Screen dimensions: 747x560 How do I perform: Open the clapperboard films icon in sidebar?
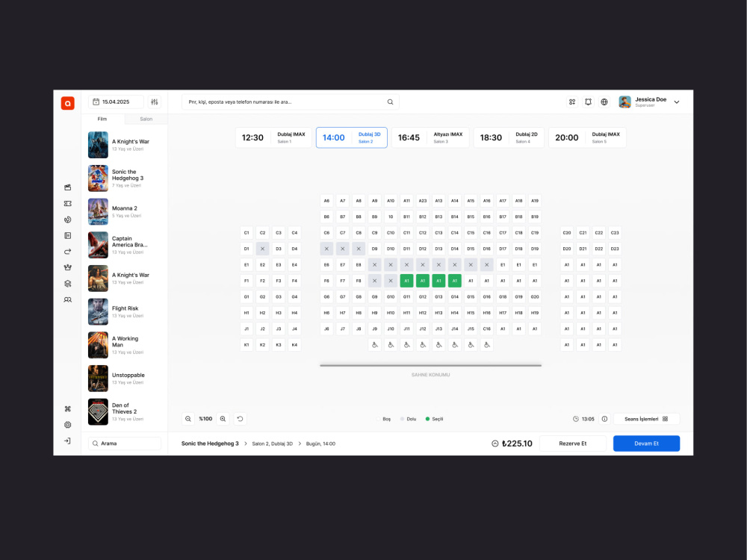tap(68, 187)
